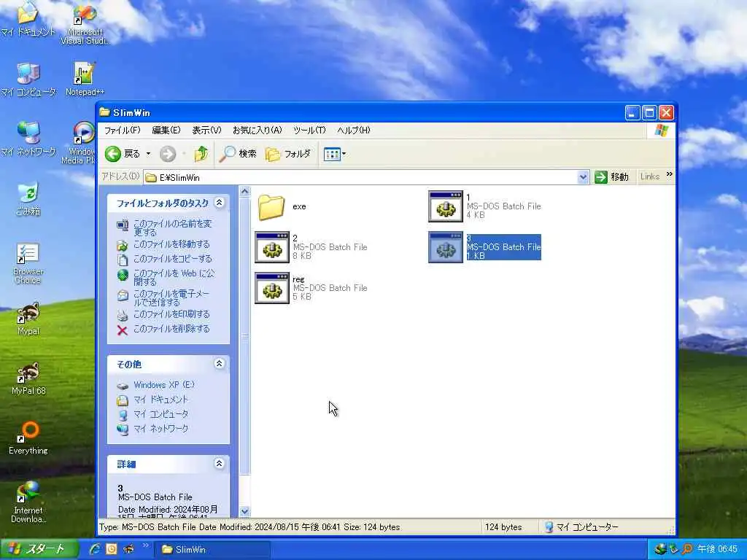Open the Search (検索) toolbar button
The width and height of the screenshot is (747, 560).
[238, 154]
